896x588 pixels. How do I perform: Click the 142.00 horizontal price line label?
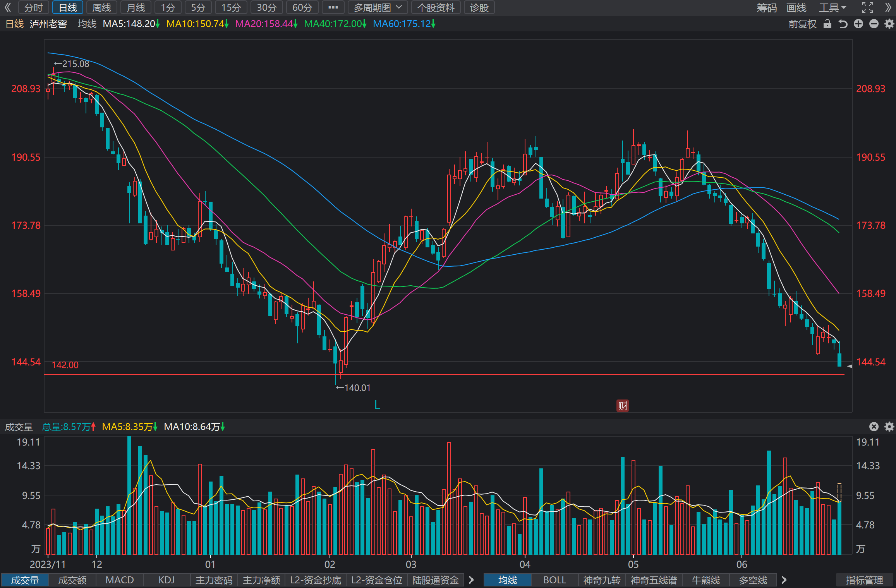[65, 365]
